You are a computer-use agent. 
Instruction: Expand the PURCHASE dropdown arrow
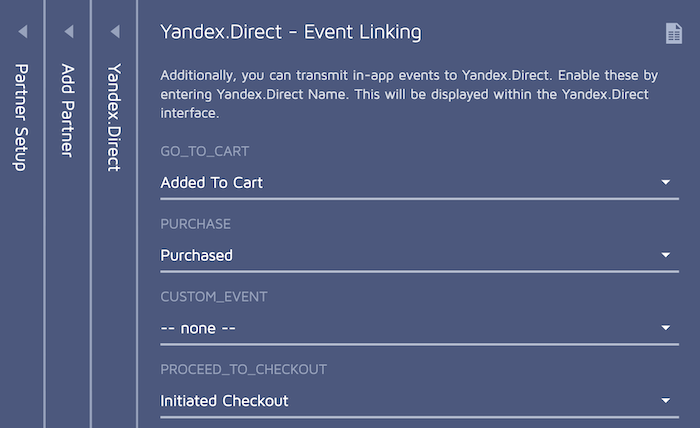pos(666,255)
